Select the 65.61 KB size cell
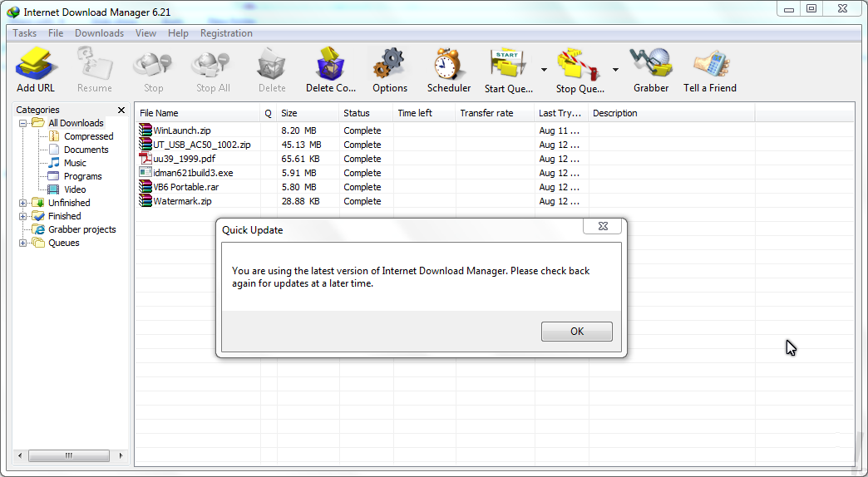 [x=301, y=159]
